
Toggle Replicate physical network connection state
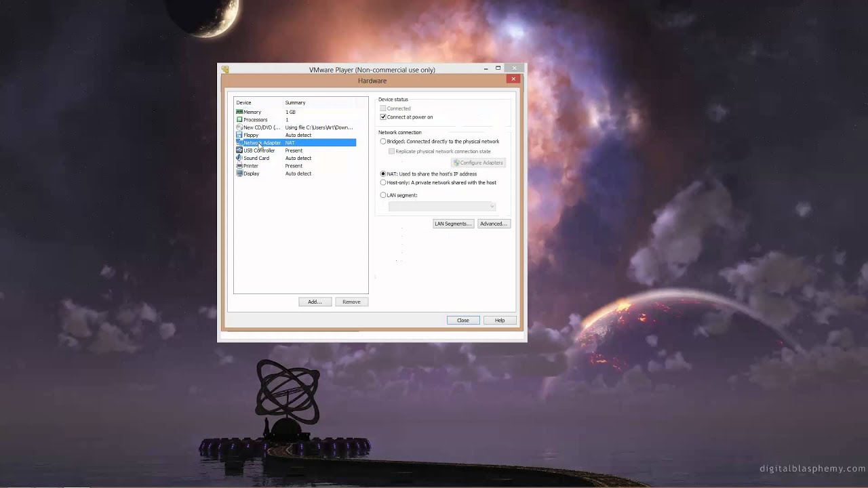(x=391, y=151)
